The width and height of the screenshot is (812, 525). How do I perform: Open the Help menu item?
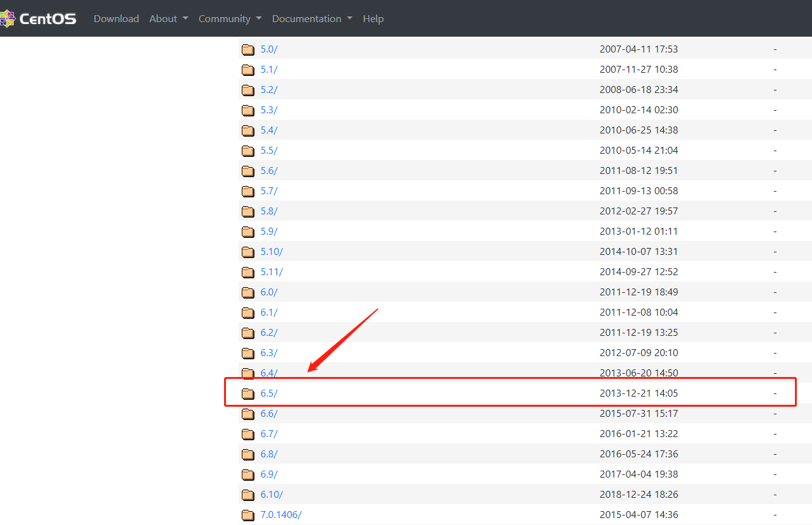tap(373, 18)
